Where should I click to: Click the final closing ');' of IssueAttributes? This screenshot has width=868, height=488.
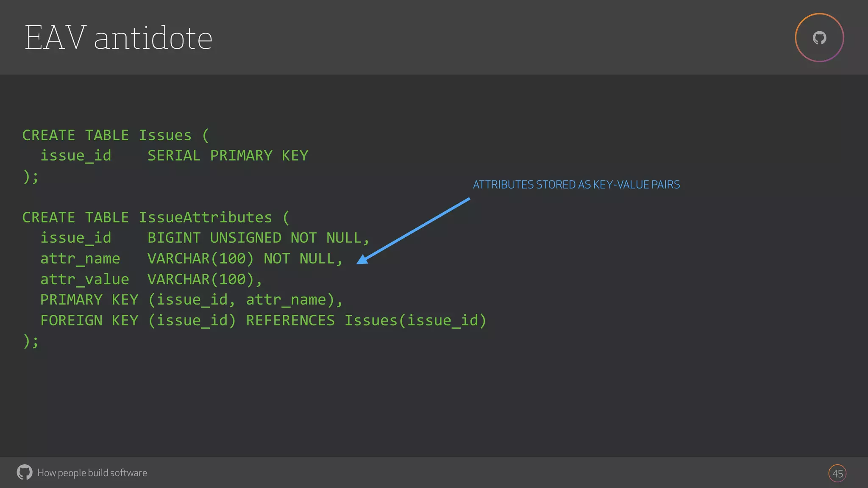(x=31, y=341)
